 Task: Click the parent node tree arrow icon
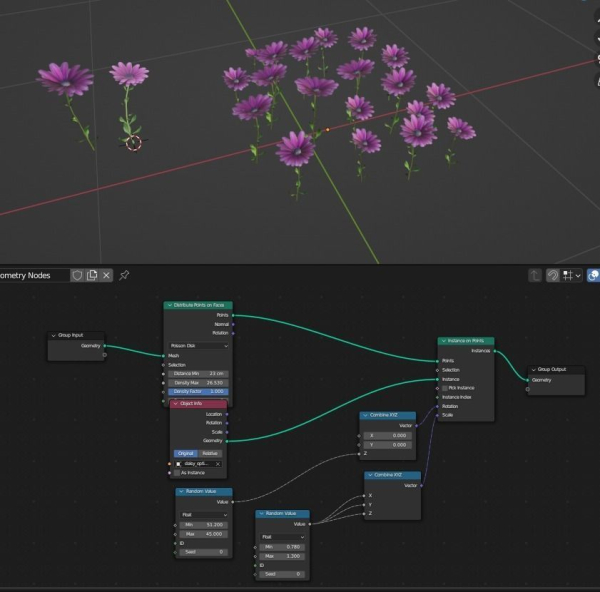[535, 275]
